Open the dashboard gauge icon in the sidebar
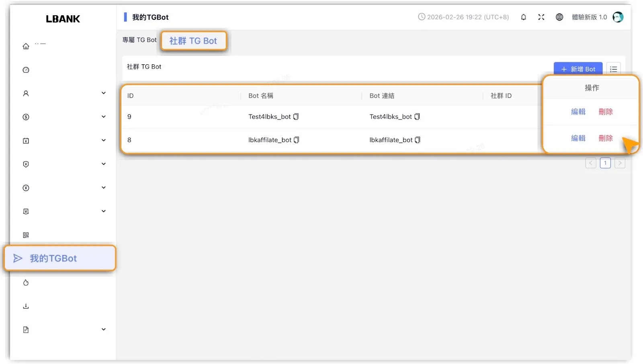 pyautogui.click(x=26, y=70)
